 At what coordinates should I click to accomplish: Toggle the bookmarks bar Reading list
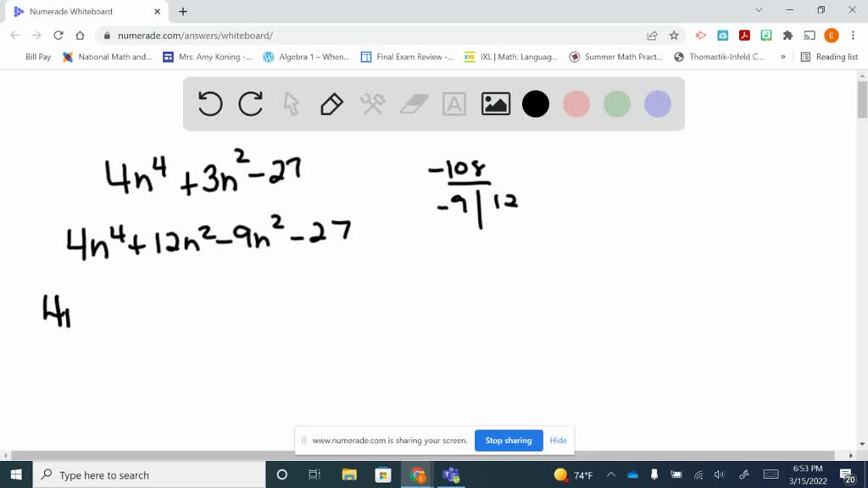click(835, 57)
